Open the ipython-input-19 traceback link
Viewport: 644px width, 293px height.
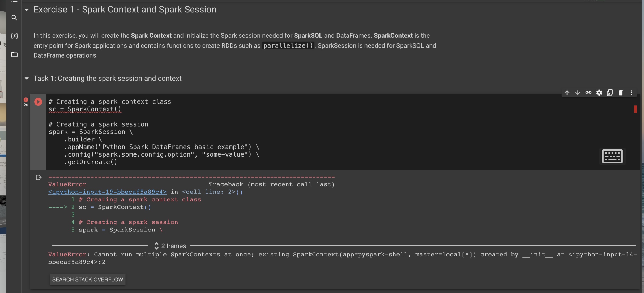tap(107, 192)
